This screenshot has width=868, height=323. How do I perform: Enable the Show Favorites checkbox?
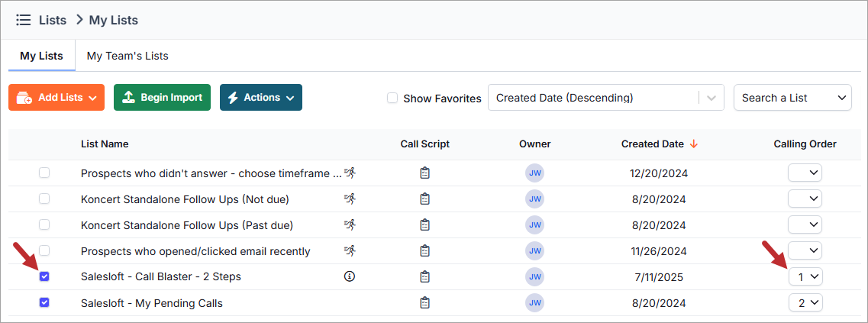(x=392, y=98)
